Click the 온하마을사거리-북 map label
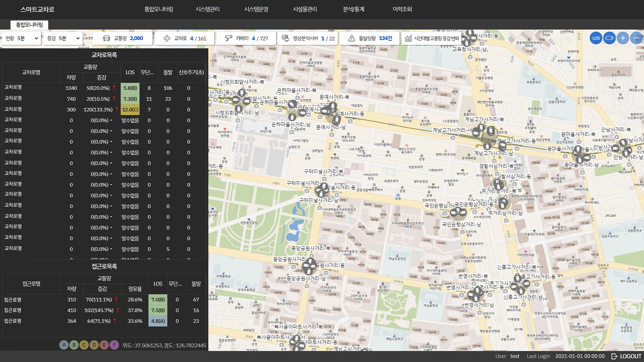 point(297,90)
